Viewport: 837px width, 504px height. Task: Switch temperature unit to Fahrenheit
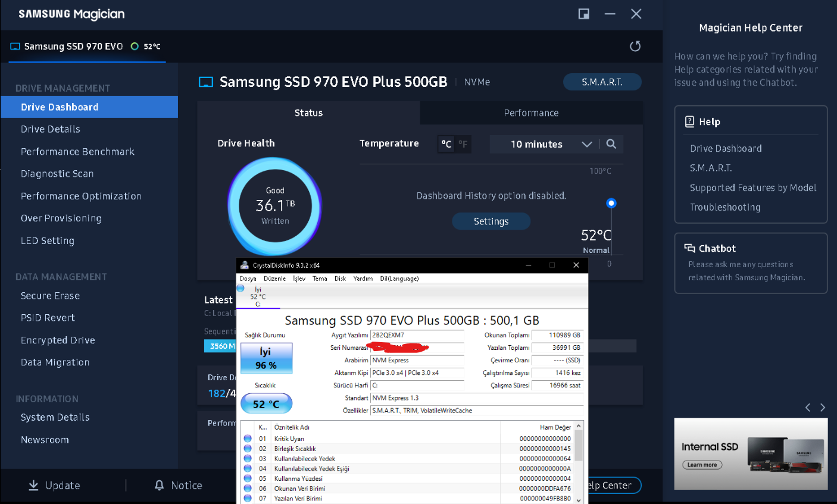point(463,144)
